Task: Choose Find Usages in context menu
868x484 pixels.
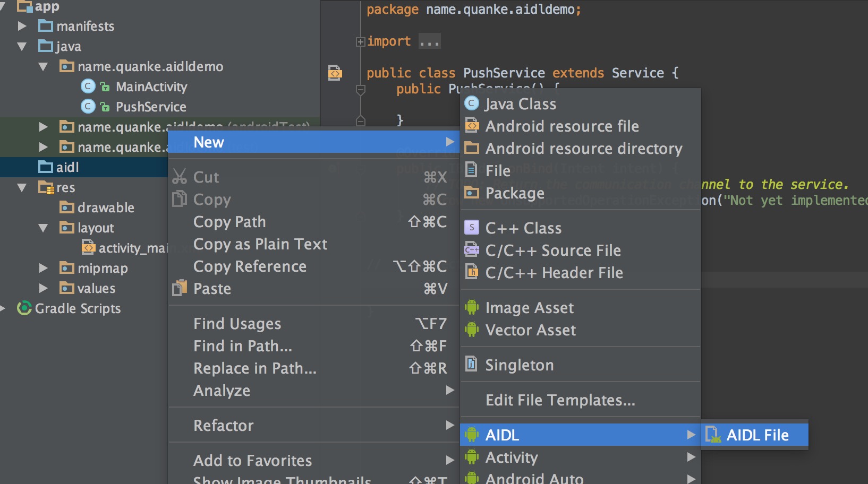Action: [x=237, y=324]
